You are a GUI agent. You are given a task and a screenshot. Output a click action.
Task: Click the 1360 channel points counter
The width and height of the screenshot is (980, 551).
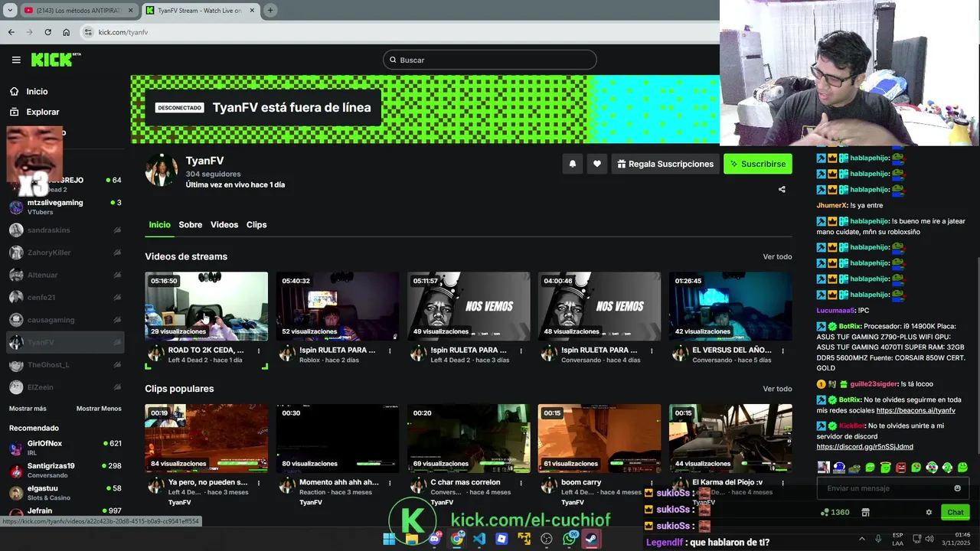pos(835,512)
